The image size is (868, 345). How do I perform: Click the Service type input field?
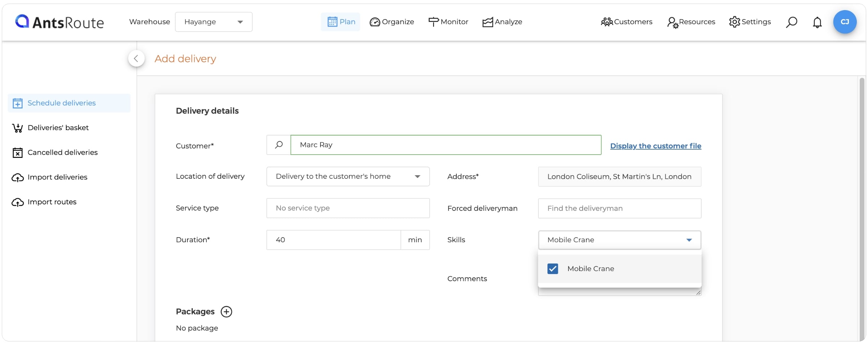(348, 208)
